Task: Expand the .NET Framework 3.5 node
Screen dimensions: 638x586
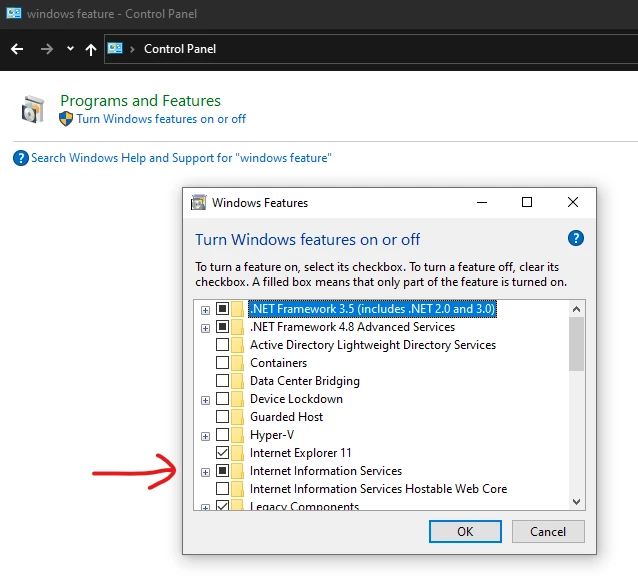Action: point(205,310)
